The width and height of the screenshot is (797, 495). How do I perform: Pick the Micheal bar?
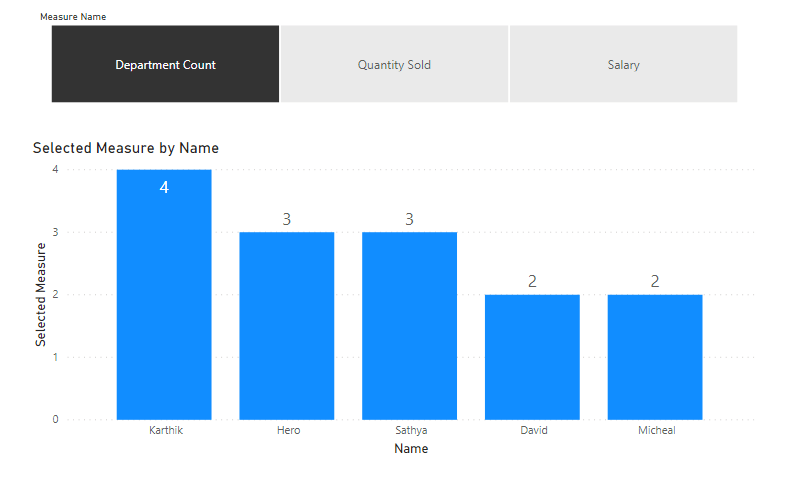(x=655, y=360)
